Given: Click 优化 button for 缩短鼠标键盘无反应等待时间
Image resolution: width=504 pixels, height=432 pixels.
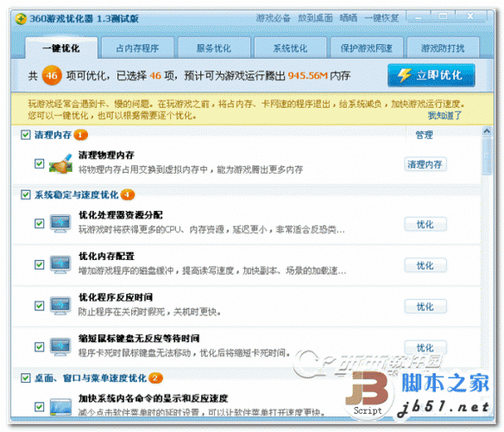Looking at the screenshot, I should click(x=425, y=347).
